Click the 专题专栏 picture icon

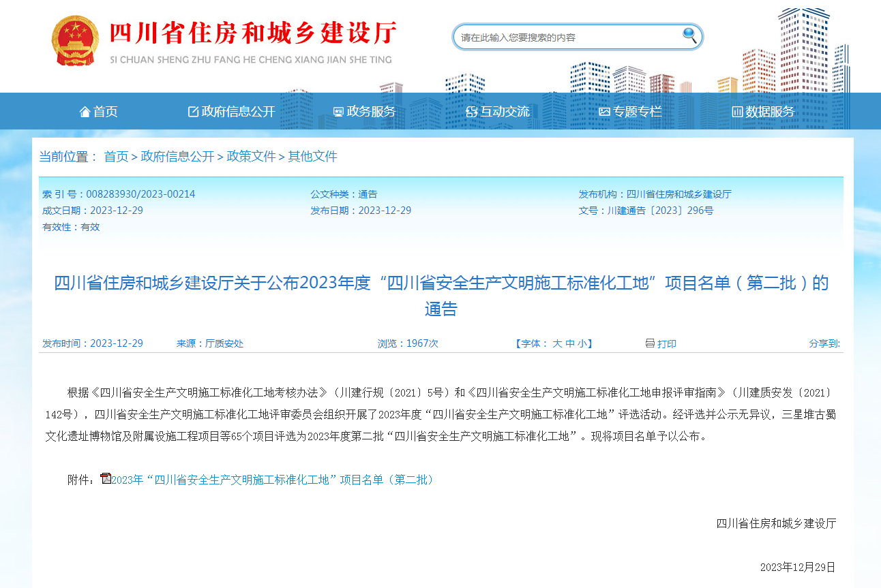pyautogui.click(x=604, y=112)
